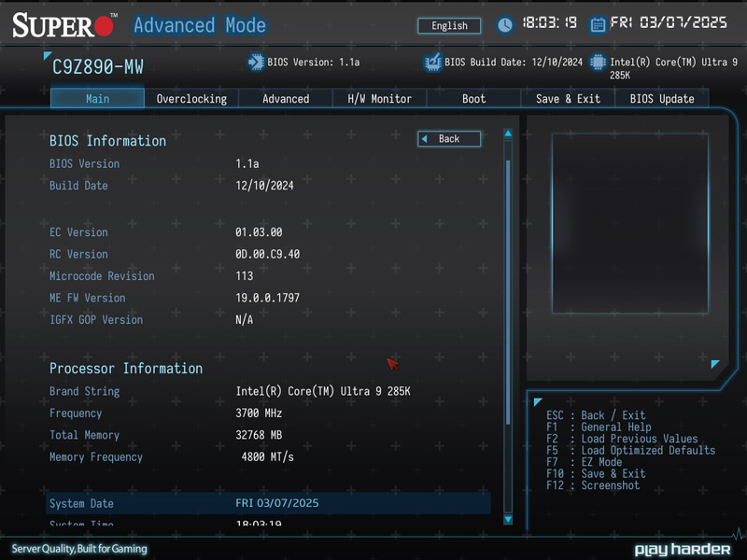
Task: Click the clock icon beside the time
Action: point(505,25)
